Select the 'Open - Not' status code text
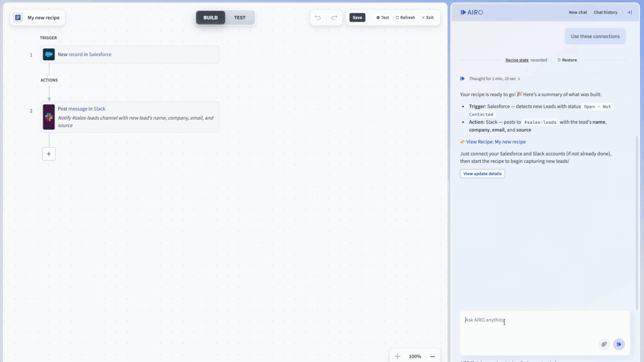The width and height of the screenshot is (644, 362). coord(597,107)
